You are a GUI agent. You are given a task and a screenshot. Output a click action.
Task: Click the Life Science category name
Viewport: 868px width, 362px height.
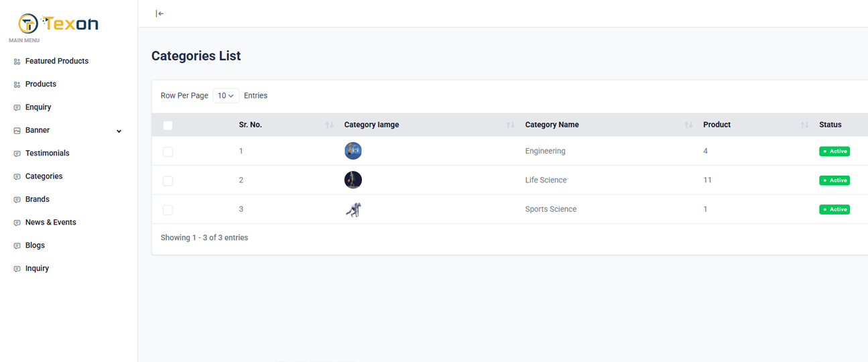pyautogui.click(x=546, y=180)
